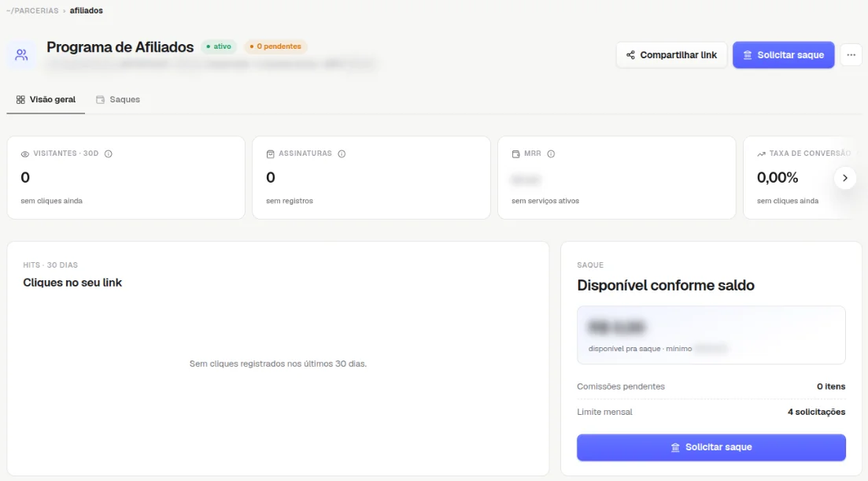Click the Programa de Afiliados heading
868x481 pixels.
[120, 47]
